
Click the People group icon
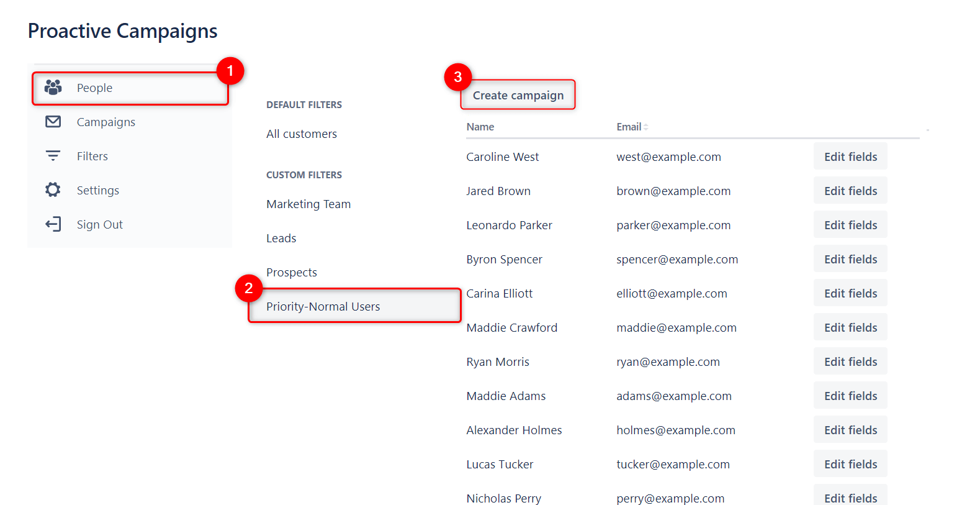(x=53, y=88)
